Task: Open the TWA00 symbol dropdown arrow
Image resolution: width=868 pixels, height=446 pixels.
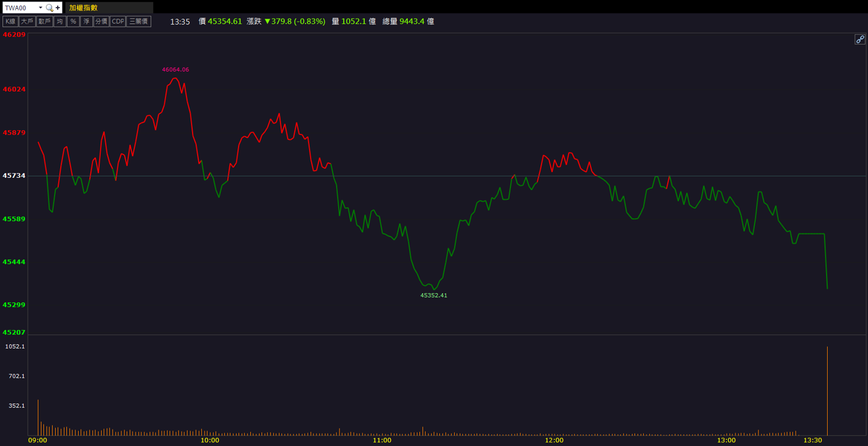Action: pyautogui.click(x=41, y=8)
